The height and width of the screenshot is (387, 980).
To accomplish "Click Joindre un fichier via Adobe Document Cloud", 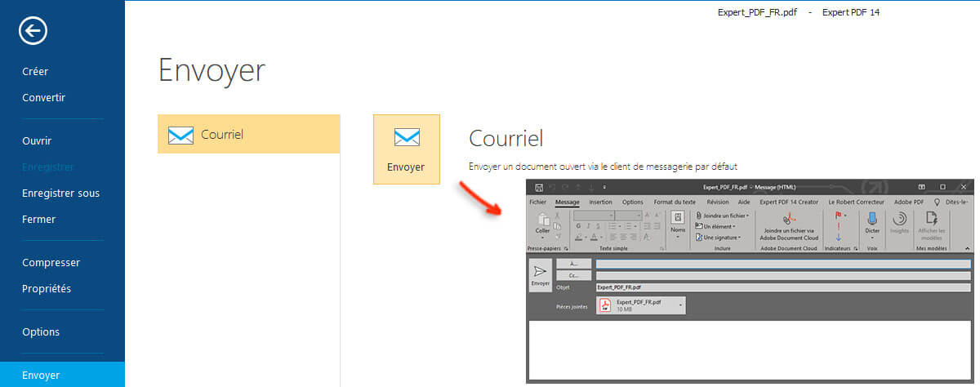I will [x=788, y=225].
